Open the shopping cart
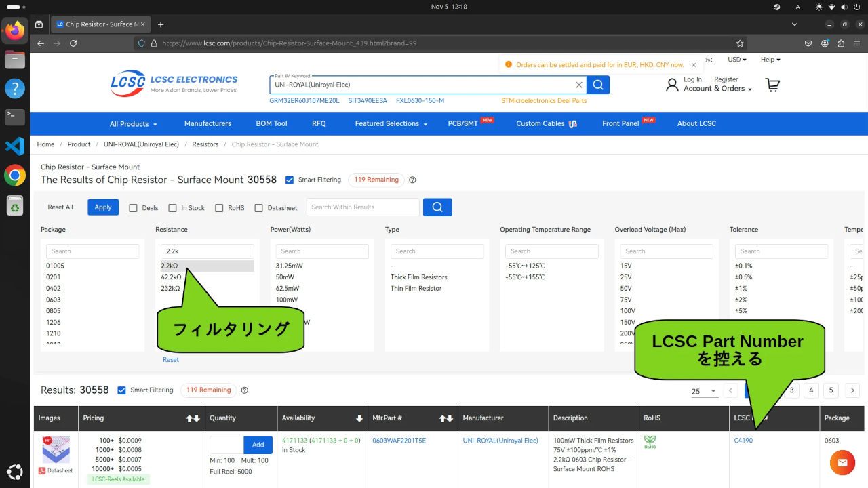The width and height of the screenshot is (868, 488). (772, 85)
